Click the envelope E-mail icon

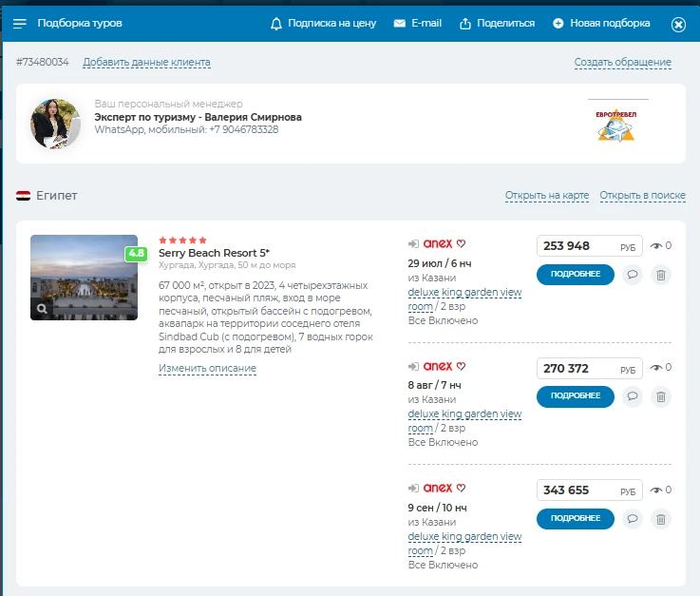point(400,23)
